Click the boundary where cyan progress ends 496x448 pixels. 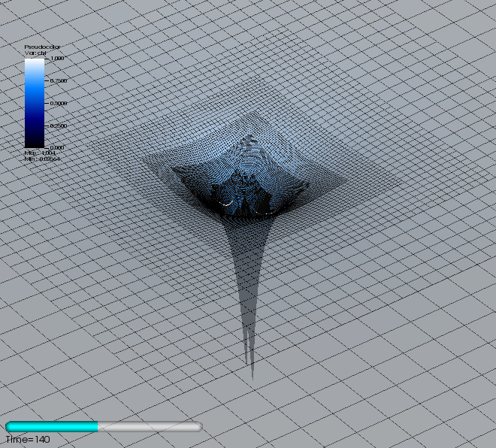click(x=98, y=427)
